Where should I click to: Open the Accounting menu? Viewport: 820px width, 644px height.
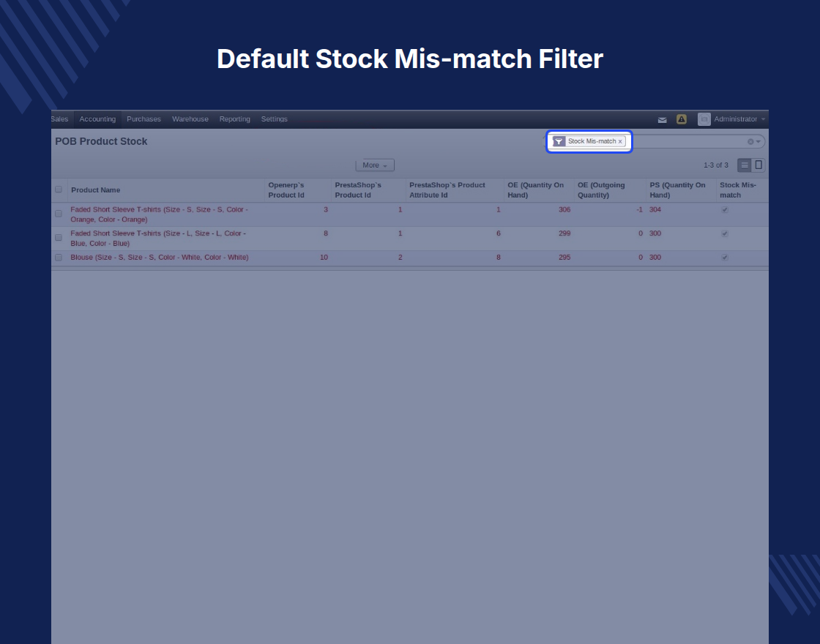pyautogui.click(x=97, y=119)
